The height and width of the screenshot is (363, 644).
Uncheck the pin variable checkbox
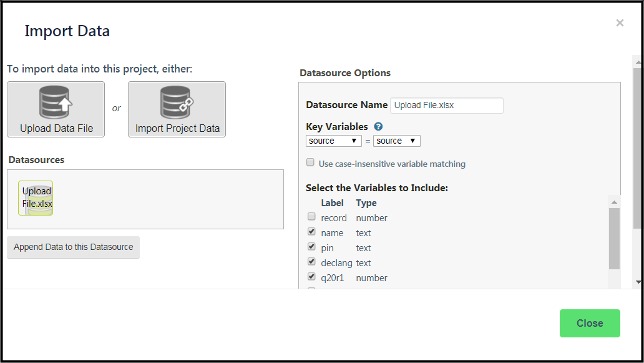(312, 247)
